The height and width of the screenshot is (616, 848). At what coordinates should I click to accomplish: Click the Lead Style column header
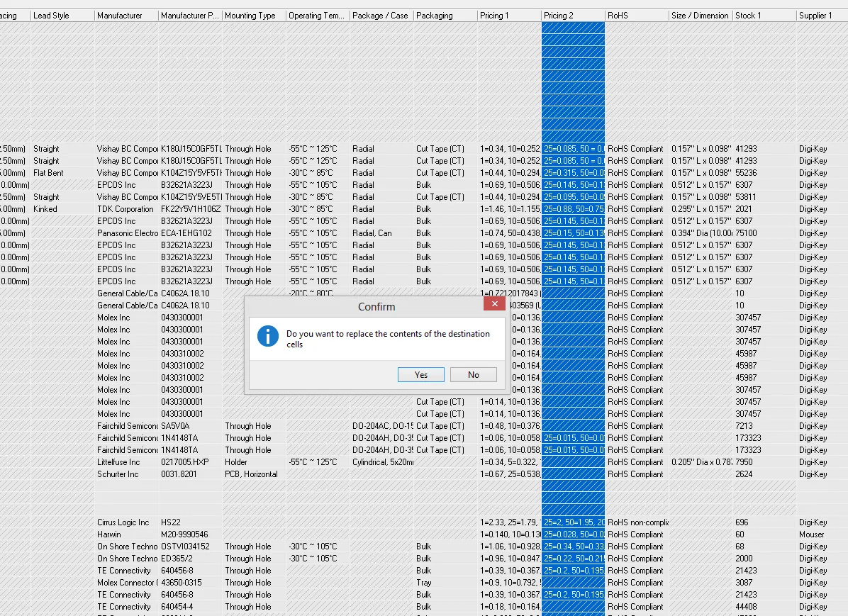coord(62,16)
